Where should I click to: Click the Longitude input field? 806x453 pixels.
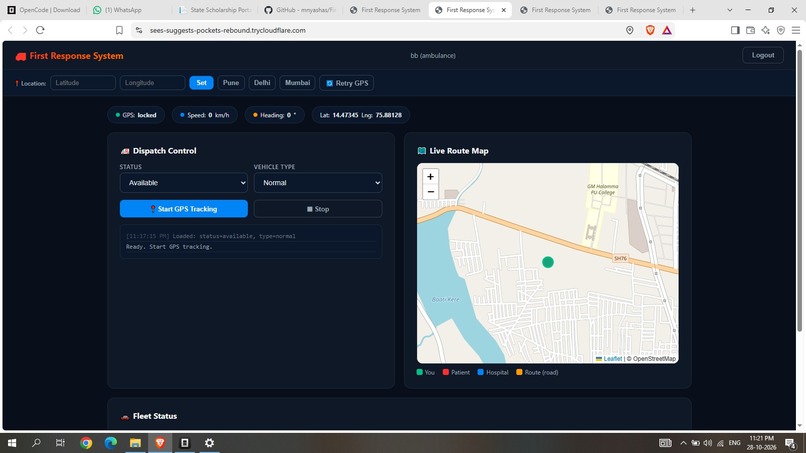[x=153, y=83]
